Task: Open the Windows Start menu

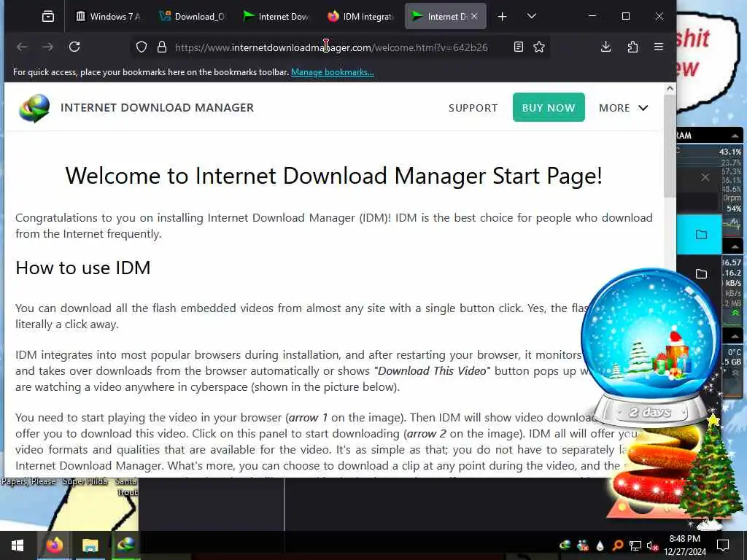Action: click(18, 545)
